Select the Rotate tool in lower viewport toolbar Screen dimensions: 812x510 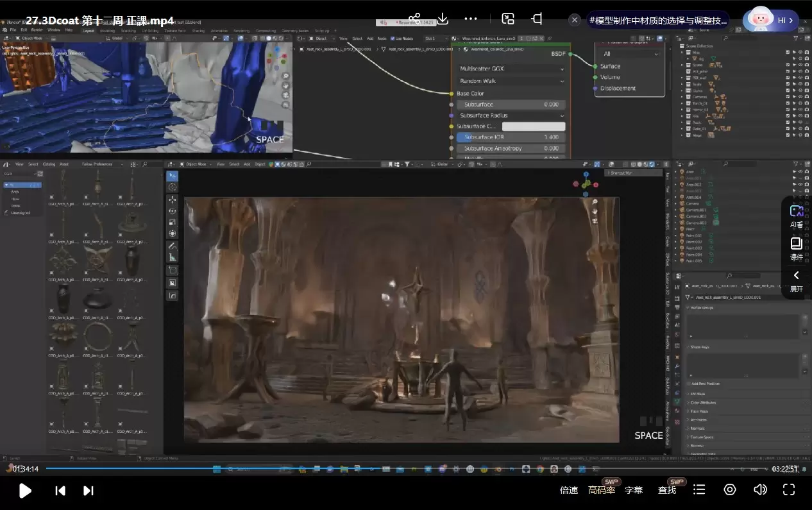tap(173, 211)
